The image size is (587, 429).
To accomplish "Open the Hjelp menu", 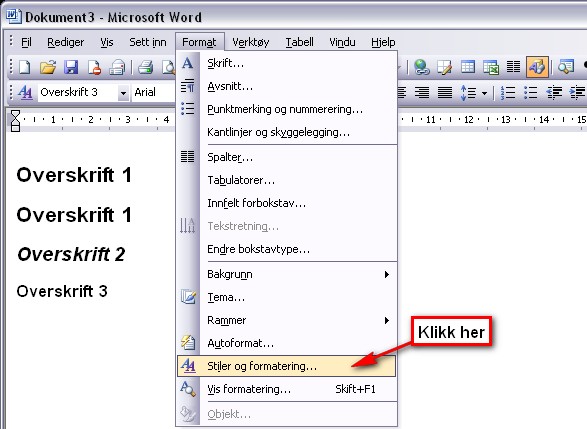I will (x=383, y=42).
